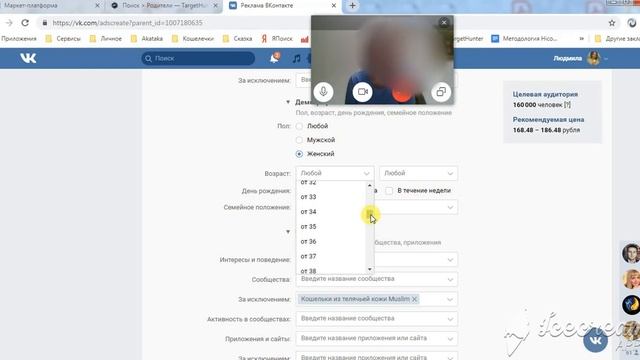The height and width of the screenshot is (360, 640).
Task: Focus the browser address bar
Action: [x=318, y=23]
